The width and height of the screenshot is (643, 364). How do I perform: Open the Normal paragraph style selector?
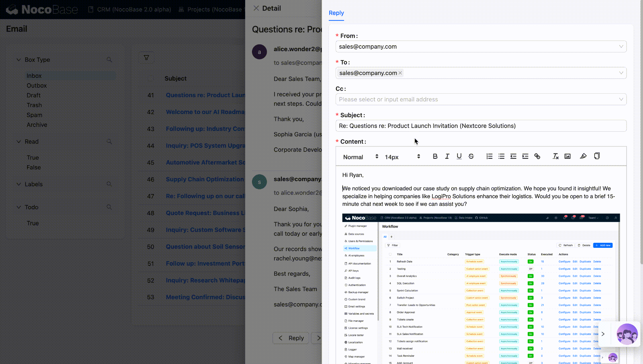coord(360,157)
